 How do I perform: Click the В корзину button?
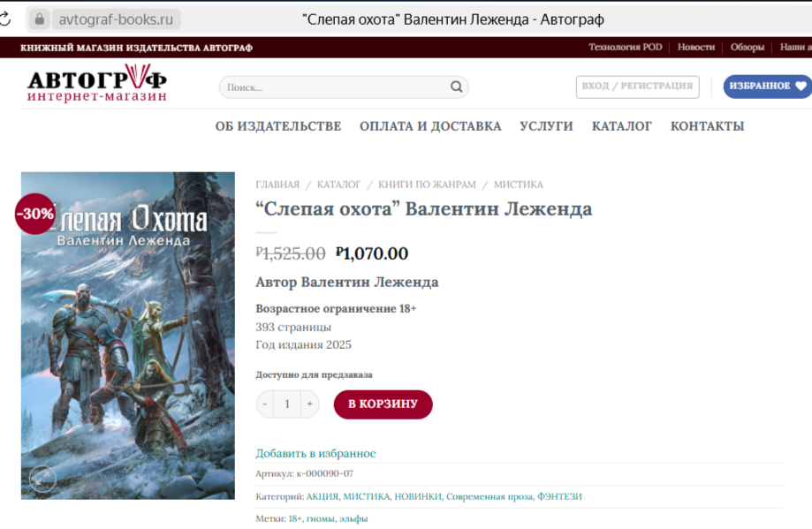[383, 404]
